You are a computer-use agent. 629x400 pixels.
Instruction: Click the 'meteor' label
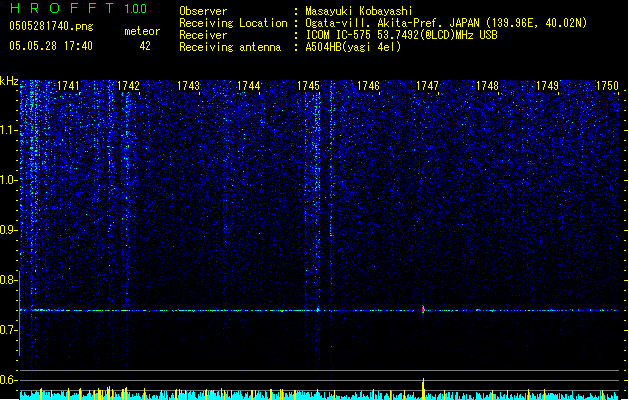click(142, 31)
